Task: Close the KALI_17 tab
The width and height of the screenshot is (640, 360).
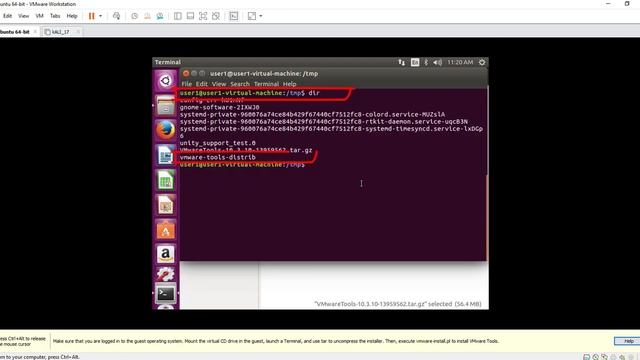Action: click(x=78, y=31)
